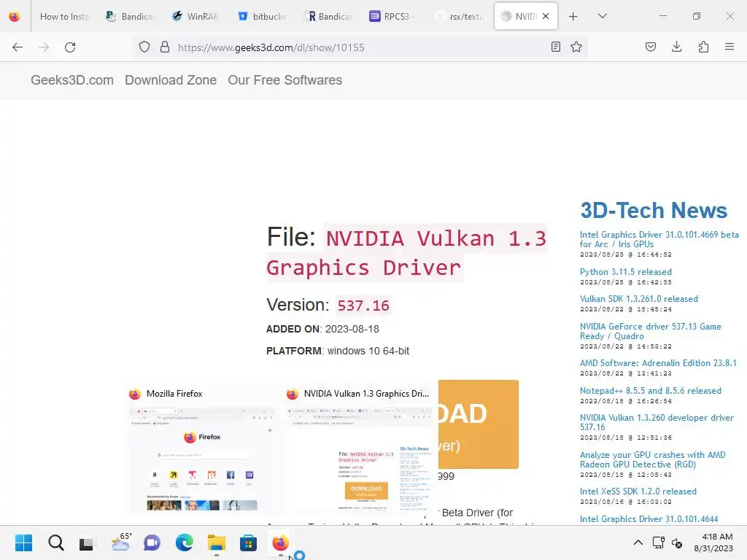Click the PLATFORM windows 10 64-bit text
Image resolution: width=747 pixels, height=560 pixels.
337,351
